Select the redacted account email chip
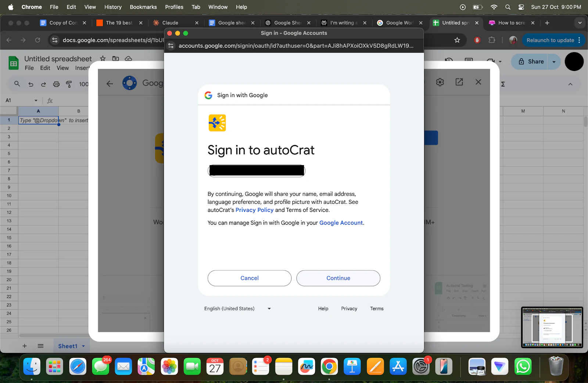This screenshot has width=588, height=383. [x=257, y=171]
